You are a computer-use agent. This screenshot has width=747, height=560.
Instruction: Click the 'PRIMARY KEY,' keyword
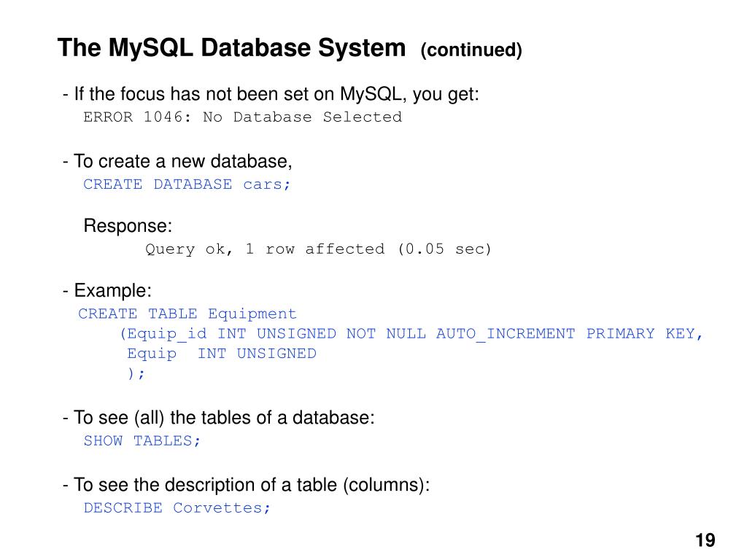point(645,334)
